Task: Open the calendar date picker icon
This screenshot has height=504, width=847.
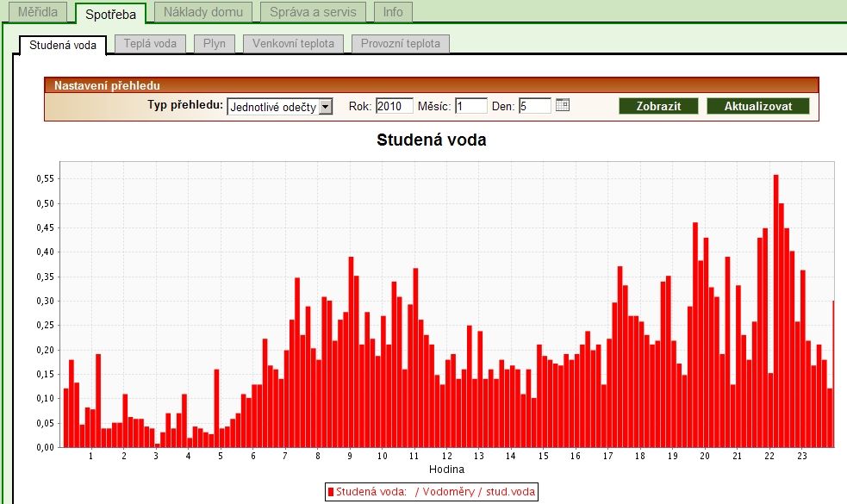Action: pyautogui.click(x=563, y=105)
